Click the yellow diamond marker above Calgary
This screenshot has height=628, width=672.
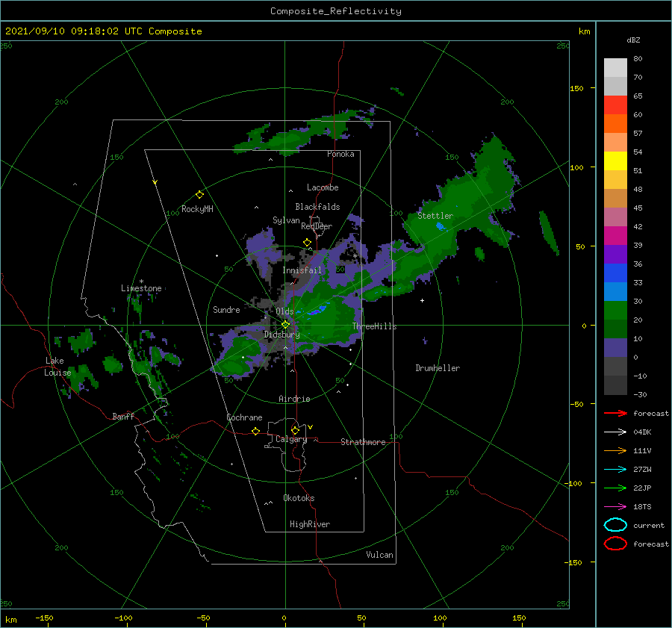point(295,430)
